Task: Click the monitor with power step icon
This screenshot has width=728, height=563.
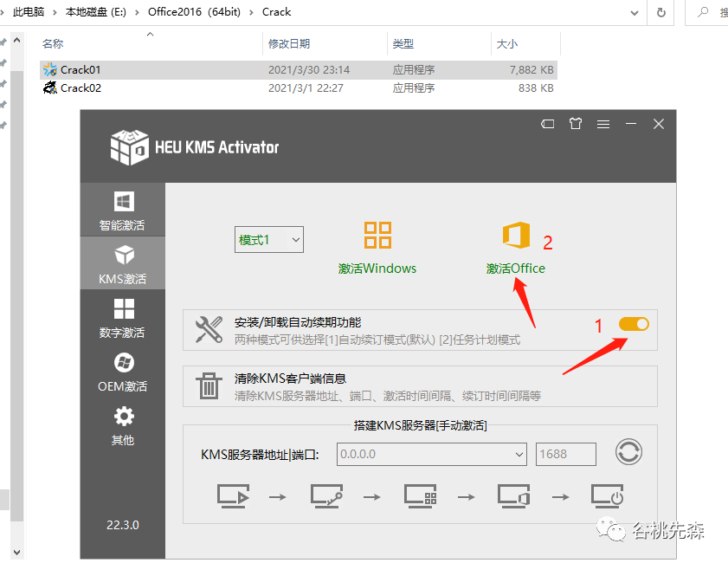Action: [x=608, y=496]
